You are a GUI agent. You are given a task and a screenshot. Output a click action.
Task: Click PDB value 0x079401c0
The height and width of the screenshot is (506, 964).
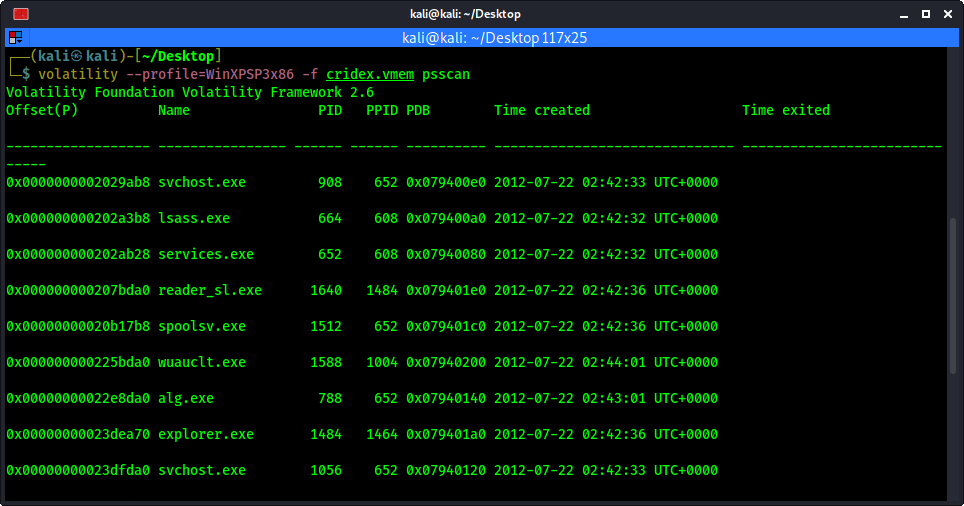coord(446,326)
